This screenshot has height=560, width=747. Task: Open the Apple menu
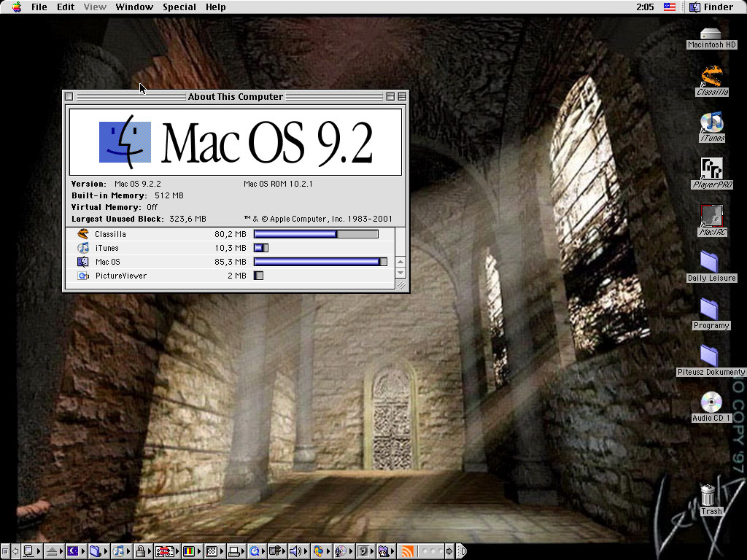click(17, 7)
